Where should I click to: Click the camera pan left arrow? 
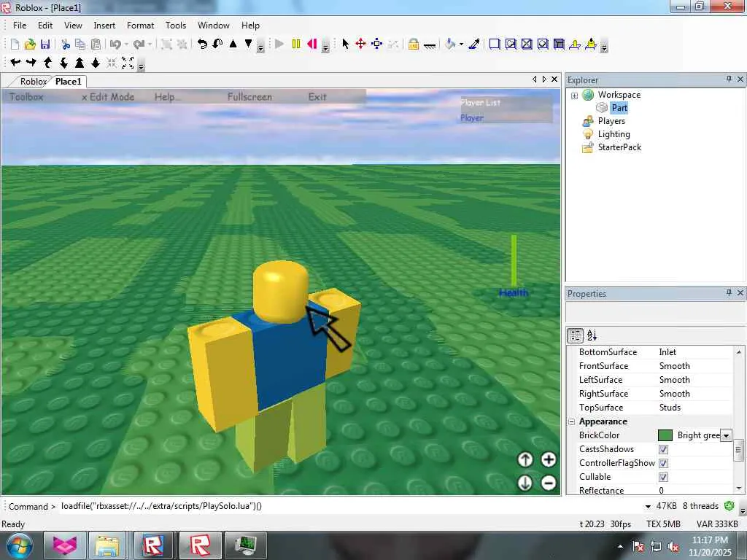15,63
